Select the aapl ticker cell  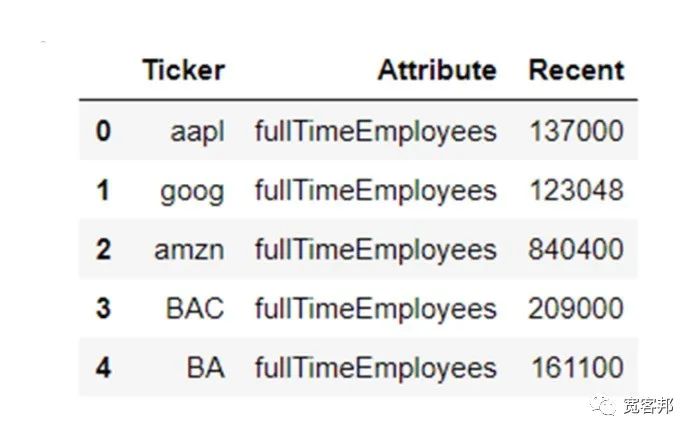point(198,132)
